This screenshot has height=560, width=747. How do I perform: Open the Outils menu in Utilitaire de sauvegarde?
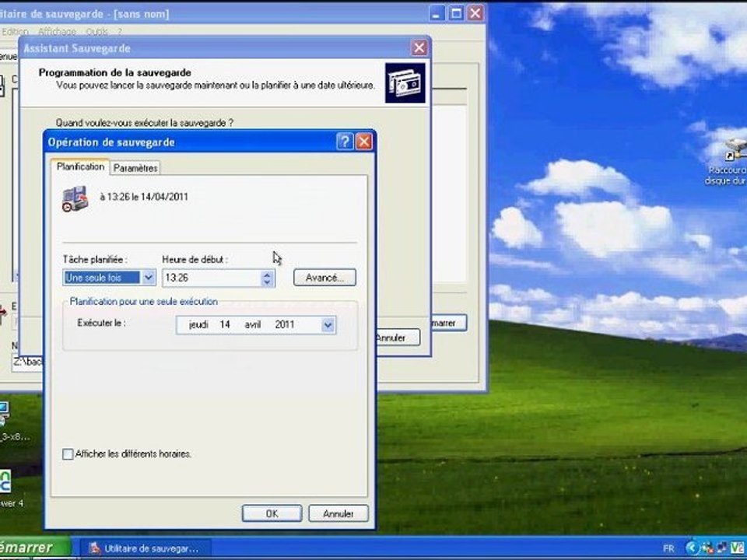click(96, 31)
